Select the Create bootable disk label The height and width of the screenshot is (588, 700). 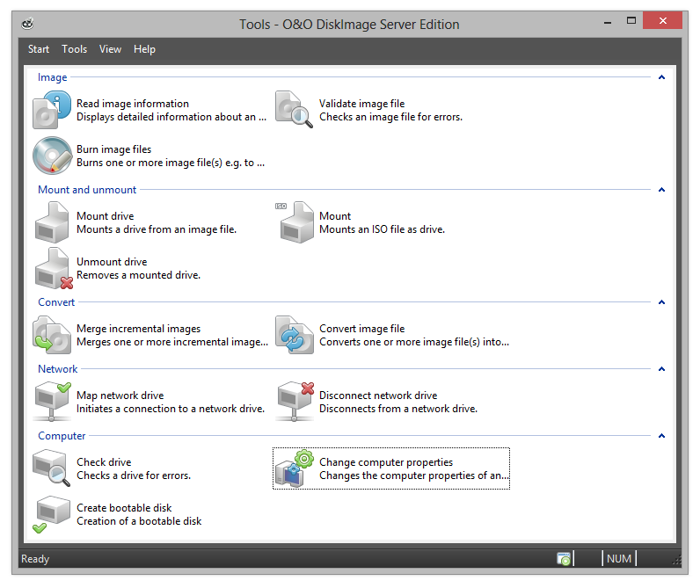point(124,508)
